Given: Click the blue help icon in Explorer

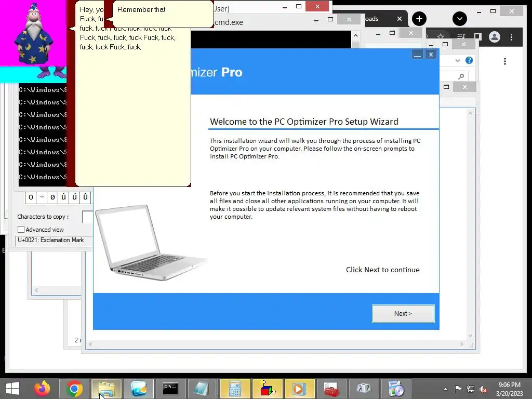Looking at the screenshot, I should point(469,60).
